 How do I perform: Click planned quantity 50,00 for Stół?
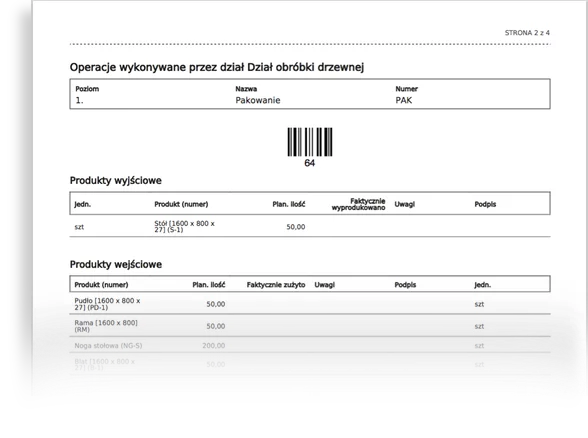[x=296, y=227]
